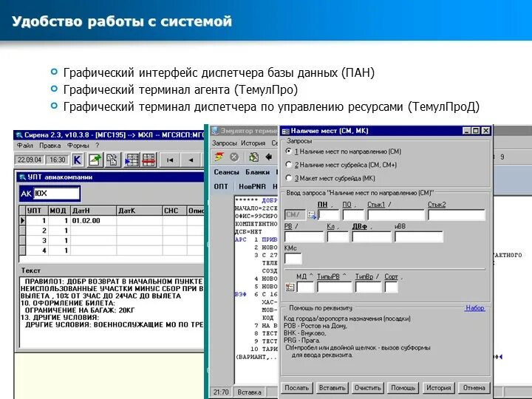Open the Файл menu in Сирена window

point(25,146)
